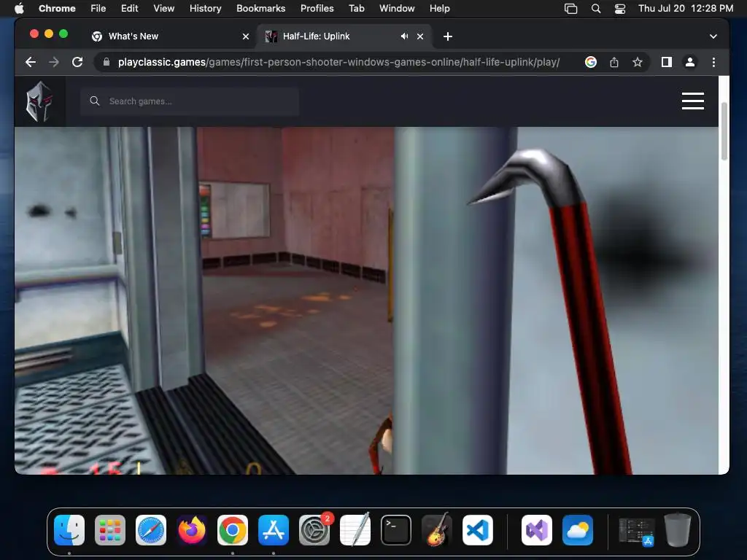Close the What's New tab
The width and height of the screenshot is (747, 560).
coord(245,36)
